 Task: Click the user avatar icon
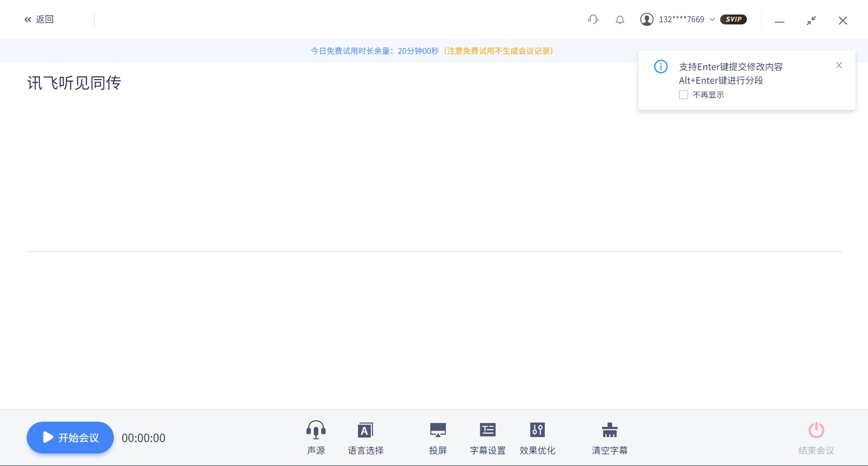point(646,19)
